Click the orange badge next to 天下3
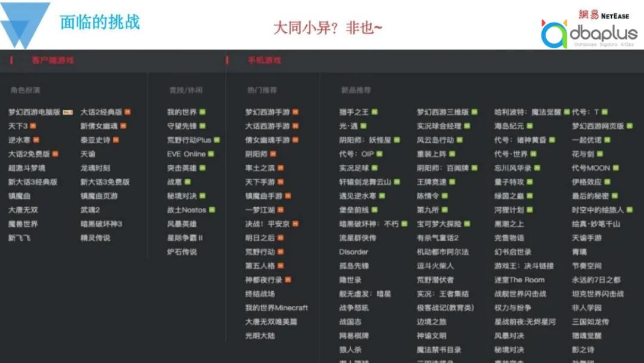Viewport: 644px width, 363px height. tap(33, 126)
